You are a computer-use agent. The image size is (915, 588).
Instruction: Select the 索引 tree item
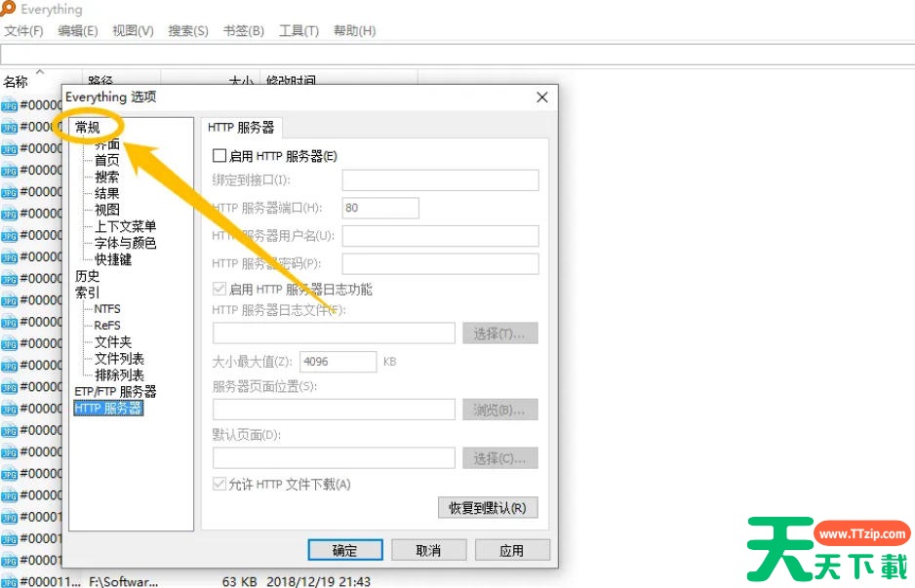(x=87, y=293)
